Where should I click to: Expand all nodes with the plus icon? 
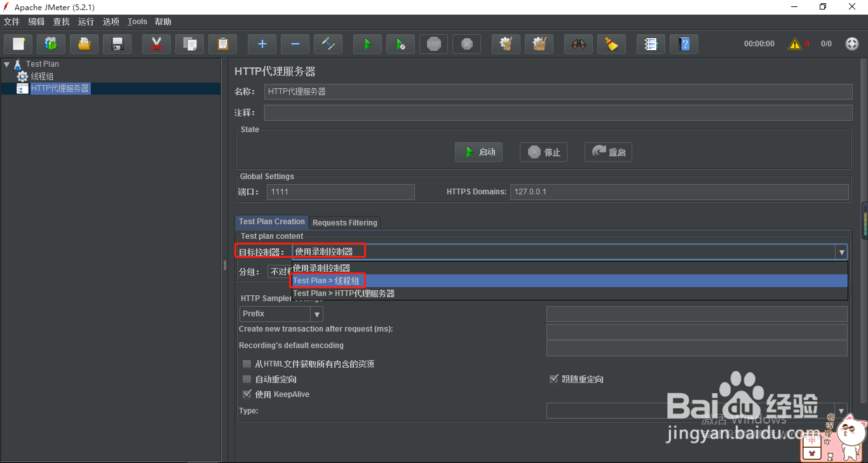(x=262, y=44)
